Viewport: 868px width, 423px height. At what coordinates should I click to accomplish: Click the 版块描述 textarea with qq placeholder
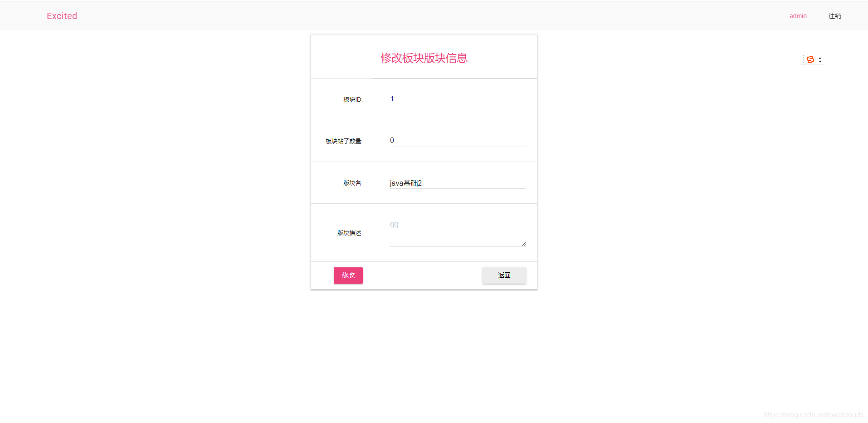pos(458,232)
